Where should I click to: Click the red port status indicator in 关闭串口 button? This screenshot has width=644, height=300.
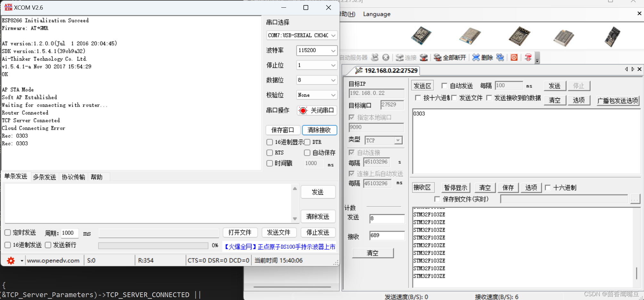point(303,110)
